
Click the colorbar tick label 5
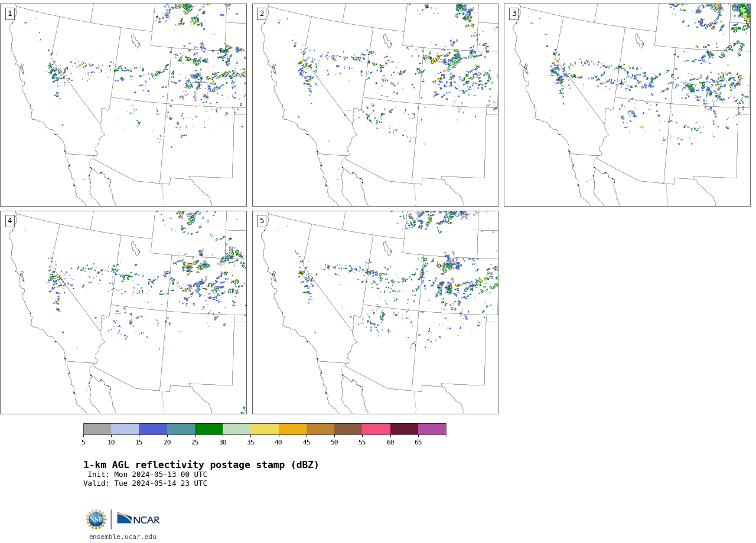(x=83, y=442)
